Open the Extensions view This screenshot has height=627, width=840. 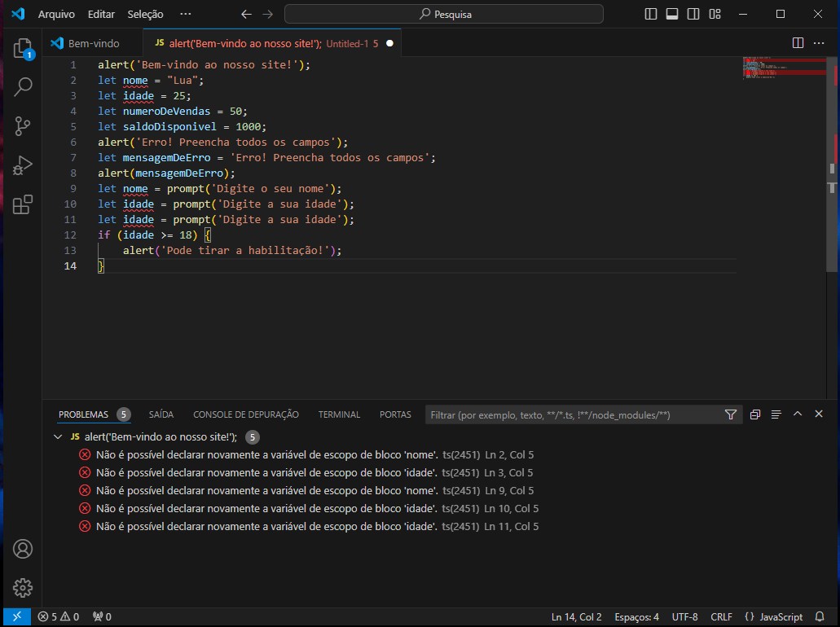pyautogui.click(x=23, y=204)
